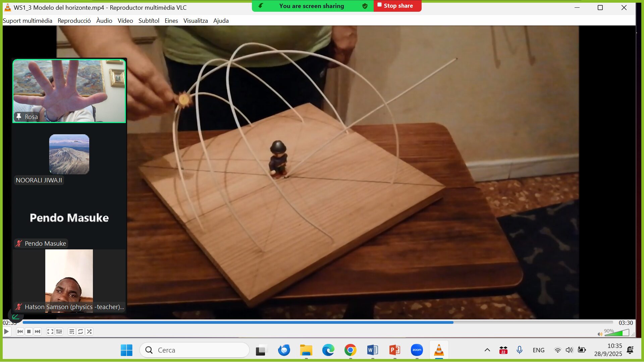Image resolution: width=644 pixels, height=362 pixels.
Task: Enable random shuffle playback
Action: (89, 332)
